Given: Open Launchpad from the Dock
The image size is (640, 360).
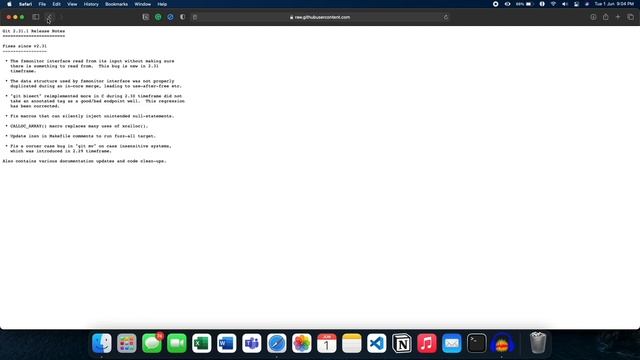Looking at the screenshot, I should coord(127,343).
